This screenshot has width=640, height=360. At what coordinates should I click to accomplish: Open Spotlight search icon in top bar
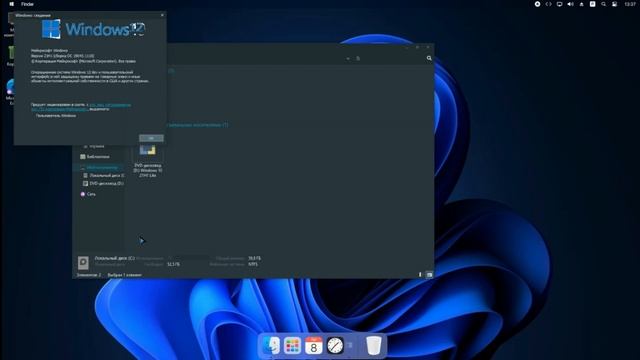(x=603, y=4)
